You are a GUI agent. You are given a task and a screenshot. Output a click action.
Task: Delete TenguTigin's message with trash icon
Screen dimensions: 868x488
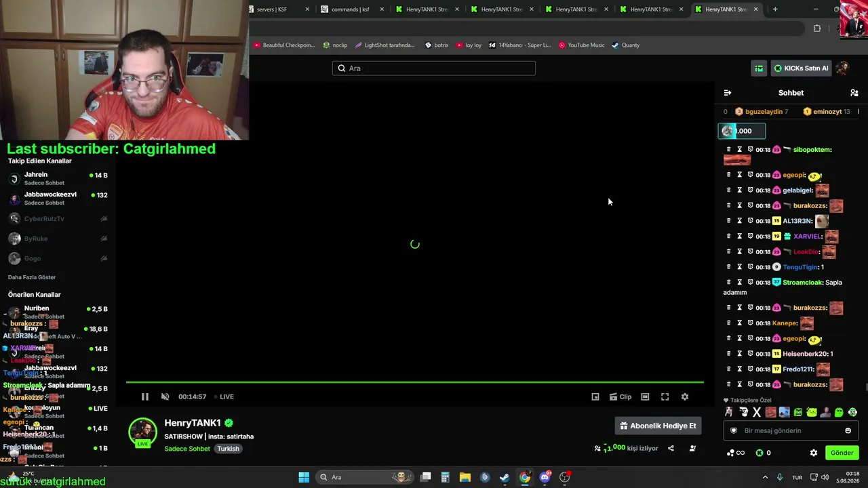click(x=729, y=267)
